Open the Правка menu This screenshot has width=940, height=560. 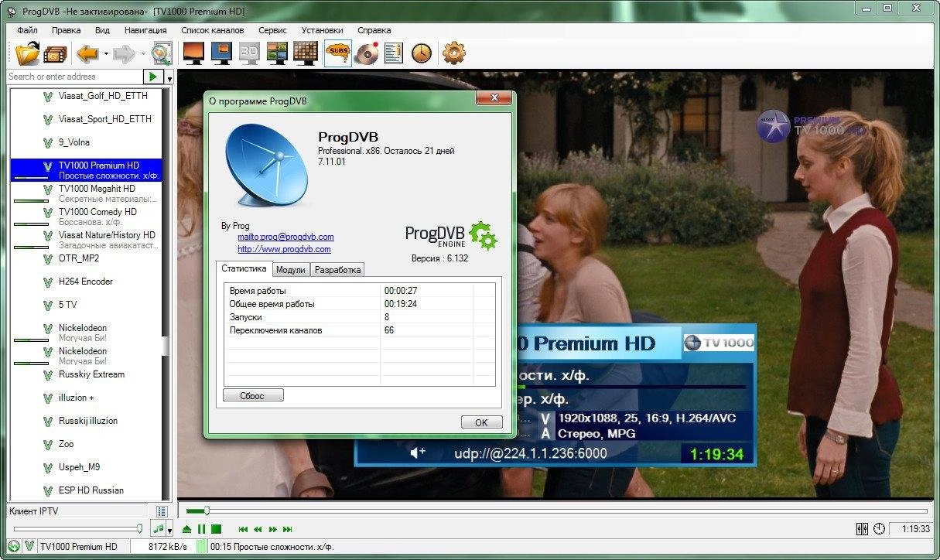point(66,30)
